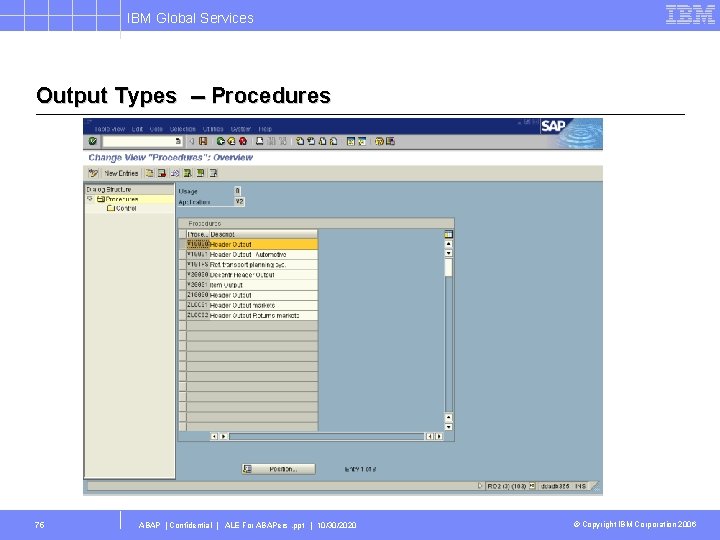Click the 'Item Output' description cell

[263, 285]
